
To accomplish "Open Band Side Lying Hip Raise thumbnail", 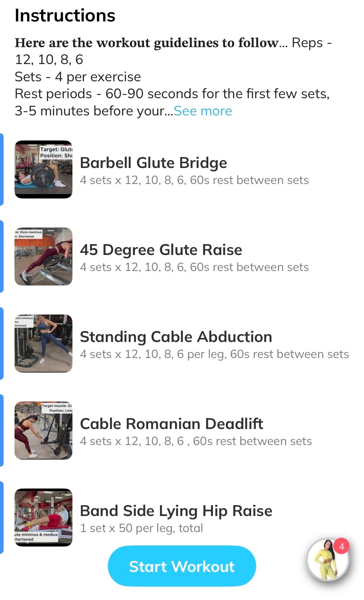I will (43, 518).
